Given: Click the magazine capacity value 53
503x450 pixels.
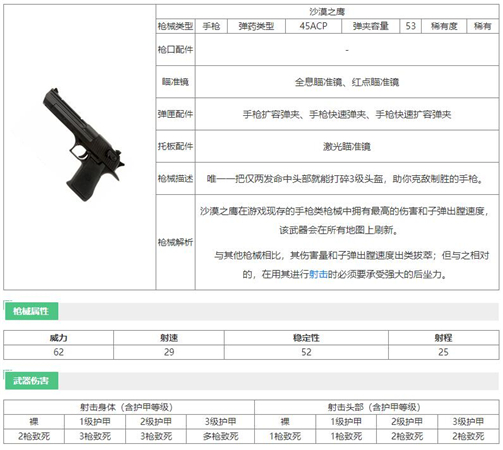Looking at the screenshot, I should [410, 26].
